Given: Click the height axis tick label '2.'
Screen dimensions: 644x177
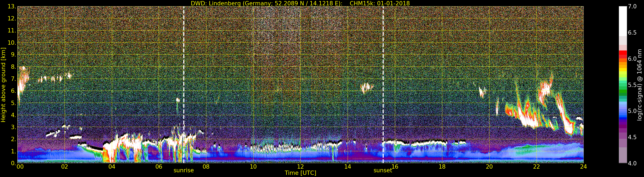Looking at the screenshot, I should coord(13,139).
